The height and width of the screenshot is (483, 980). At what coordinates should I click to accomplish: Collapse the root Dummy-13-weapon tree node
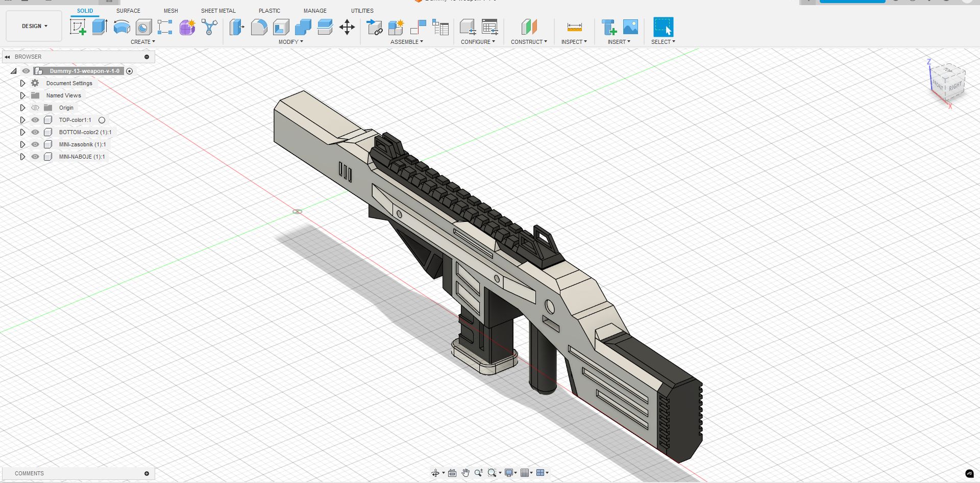tap(14, 71)
